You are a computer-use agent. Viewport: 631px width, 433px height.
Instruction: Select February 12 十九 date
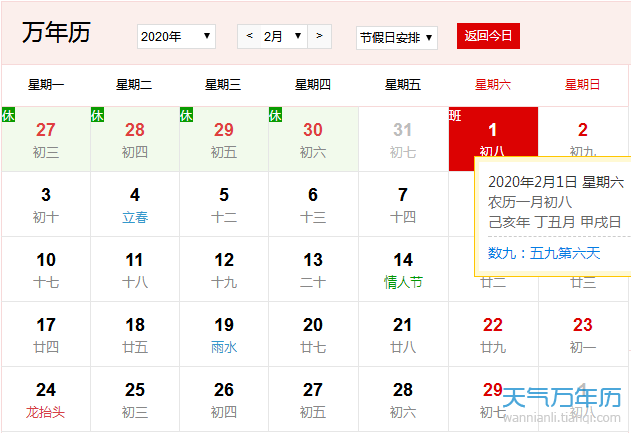[x=224, y=269]
